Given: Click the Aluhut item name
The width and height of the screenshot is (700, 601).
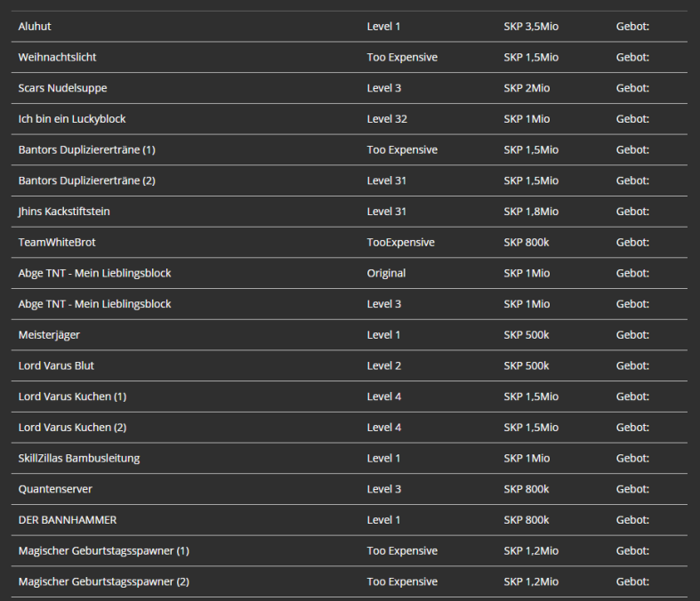Looking at the screenshot, I should tap(35, 27).
